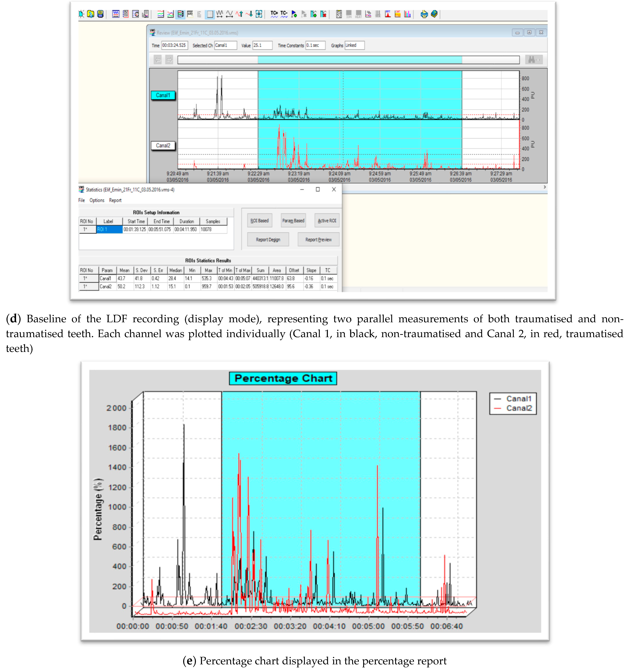Click the add ROI green plus icon
The image size is (633, 672).
(x=314, y=14)
